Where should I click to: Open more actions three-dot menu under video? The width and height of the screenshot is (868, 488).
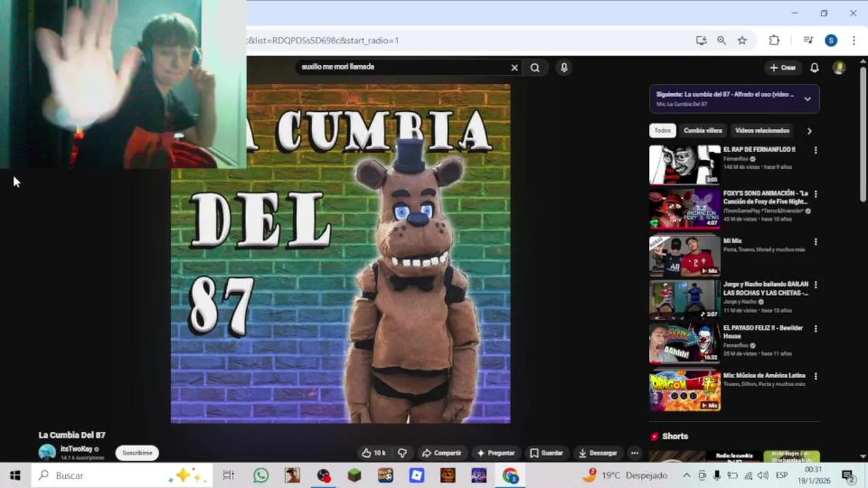click(x=634, y=453)
